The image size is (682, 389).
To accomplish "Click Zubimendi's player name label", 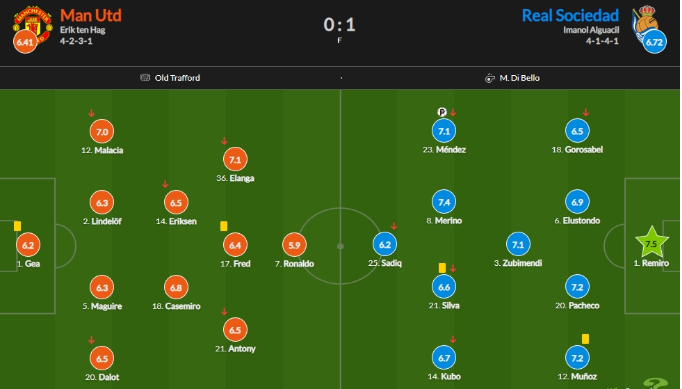I will click(x=518, y=263).
